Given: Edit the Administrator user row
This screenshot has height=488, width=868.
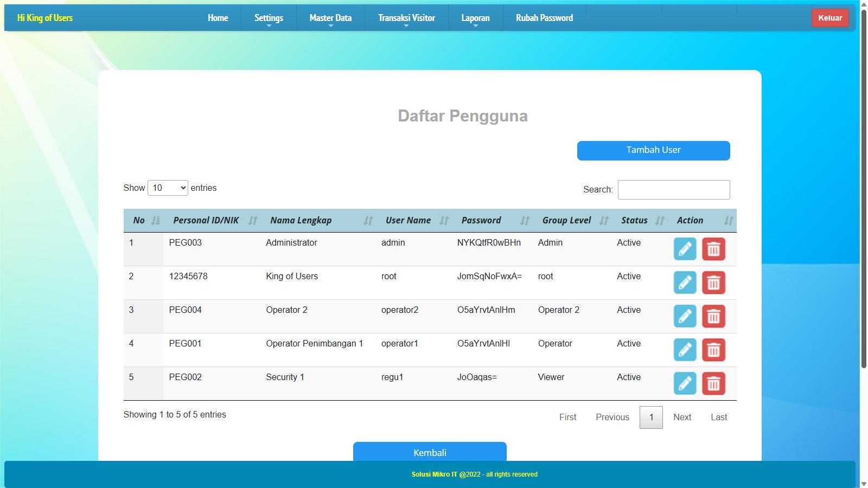Looking at the screenshot, I should (685, 249).
